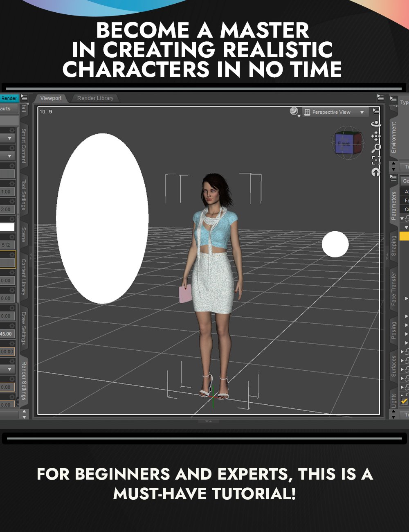This screenshot has width=409, height=532.
Task: Open the Perspective View dropdown
Action: point(335,112)
